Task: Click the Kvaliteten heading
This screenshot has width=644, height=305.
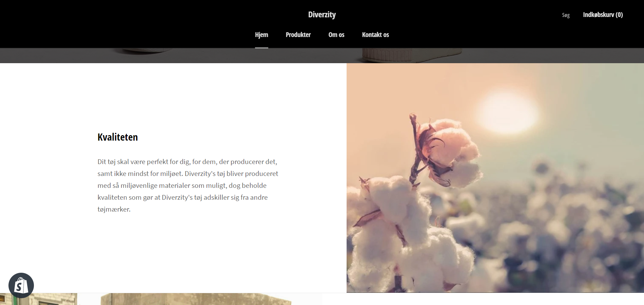Action: pos(118,137)
